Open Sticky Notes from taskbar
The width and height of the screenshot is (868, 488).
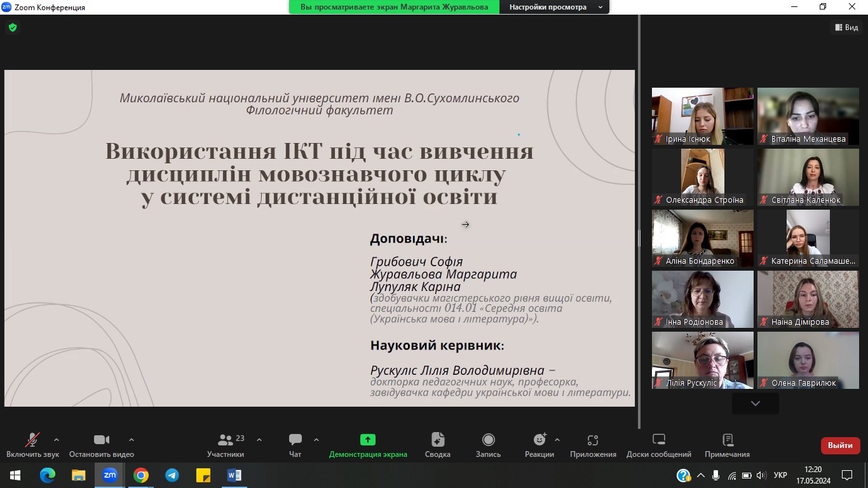coord(203,475)
